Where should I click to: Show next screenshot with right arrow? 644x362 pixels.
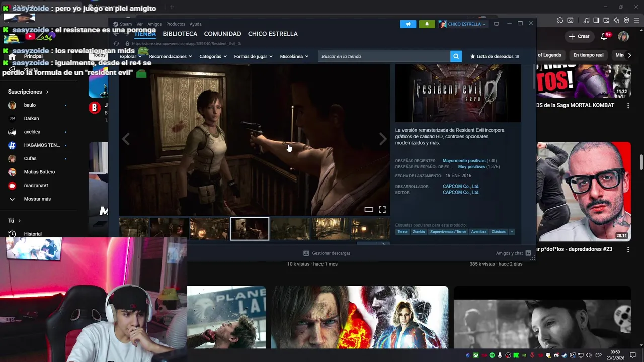point(383,139)
